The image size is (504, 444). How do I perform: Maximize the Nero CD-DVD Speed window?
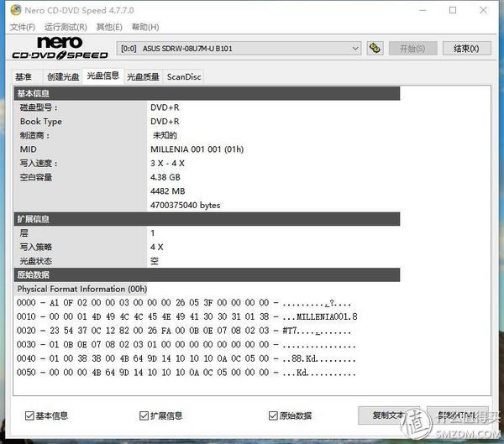click(453, 10)
